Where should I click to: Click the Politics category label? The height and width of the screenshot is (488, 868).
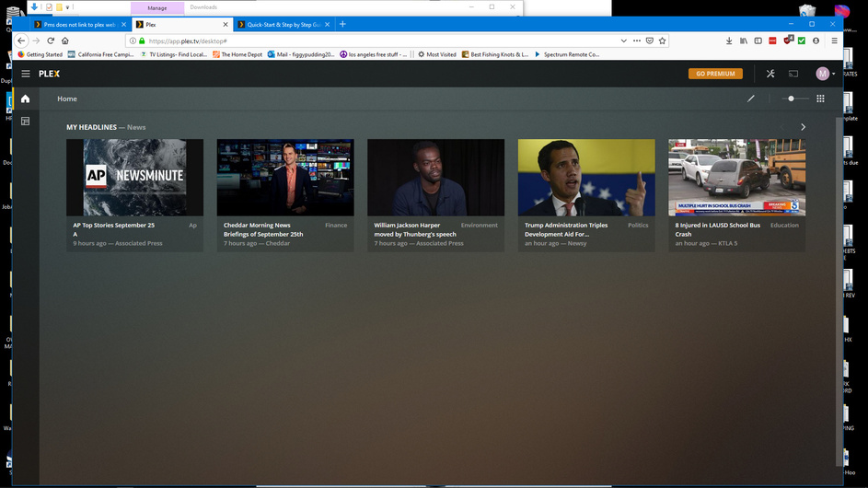tap(638, 225)
